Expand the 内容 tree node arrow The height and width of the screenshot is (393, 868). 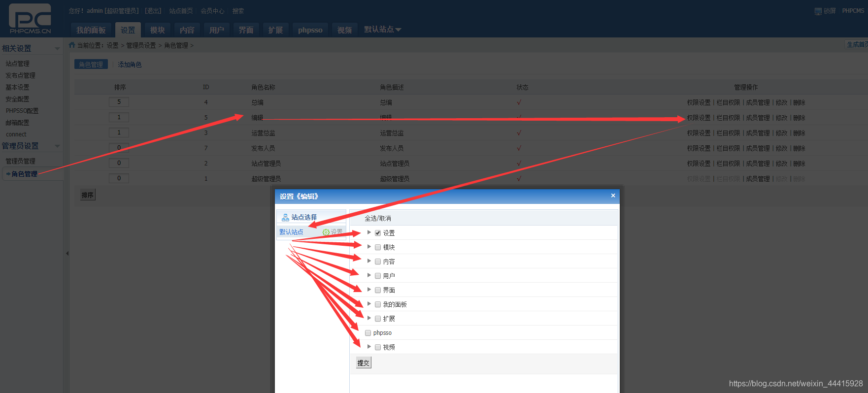(369, 261)
